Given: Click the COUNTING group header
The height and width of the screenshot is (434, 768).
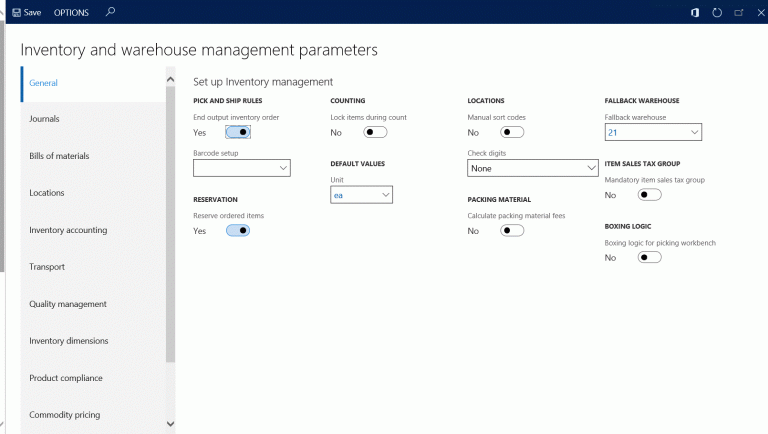Looking at the screenshot, I should pos(348,101).
